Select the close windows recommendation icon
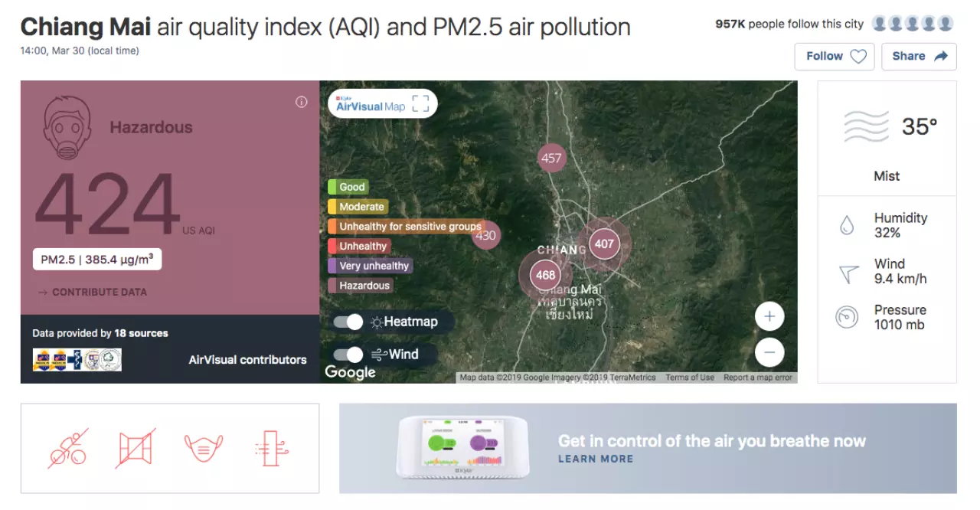Viewport: 980px width, 510px height. coord(137,448)
